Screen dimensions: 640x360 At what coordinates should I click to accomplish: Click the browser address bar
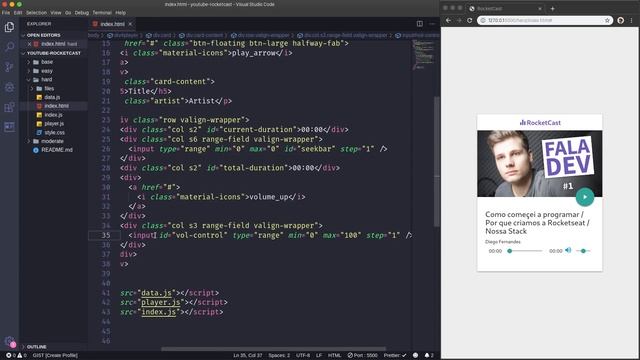tap(545, 20)
